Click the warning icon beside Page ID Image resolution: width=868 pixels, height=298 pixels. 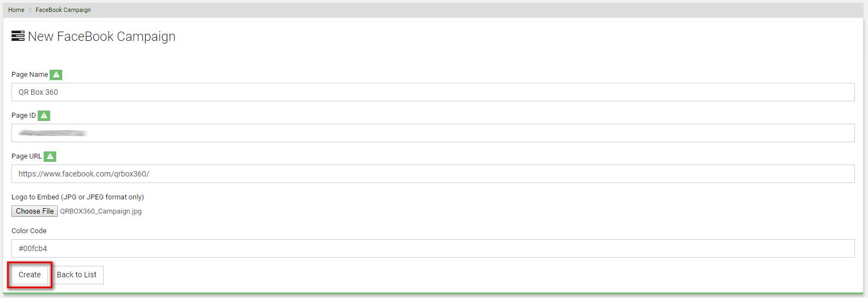(x=44, y=115)
